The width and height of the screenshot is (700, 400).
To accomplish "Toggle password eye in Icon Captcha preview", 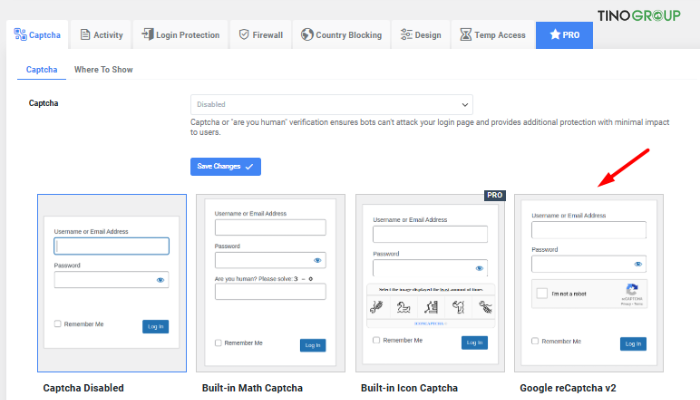I will (479, 268).
